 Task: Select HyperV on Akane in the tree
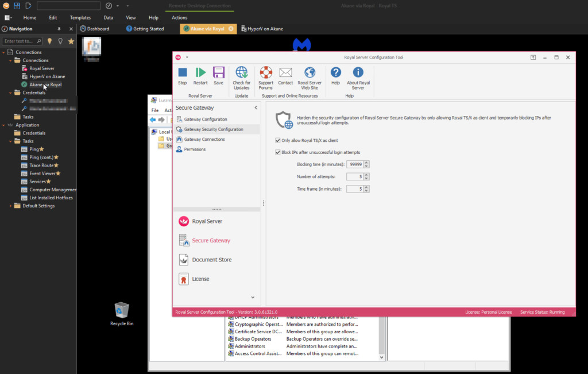(x=43, y=76)
